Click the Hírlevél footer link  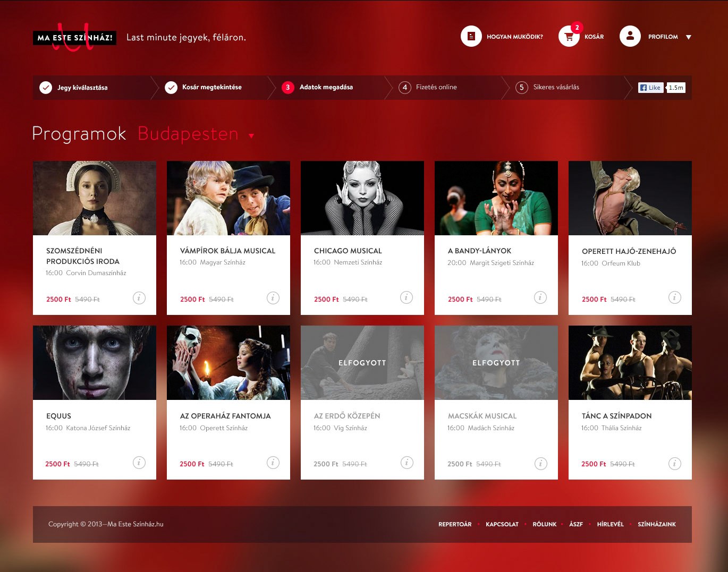click(x=610, y=524)
